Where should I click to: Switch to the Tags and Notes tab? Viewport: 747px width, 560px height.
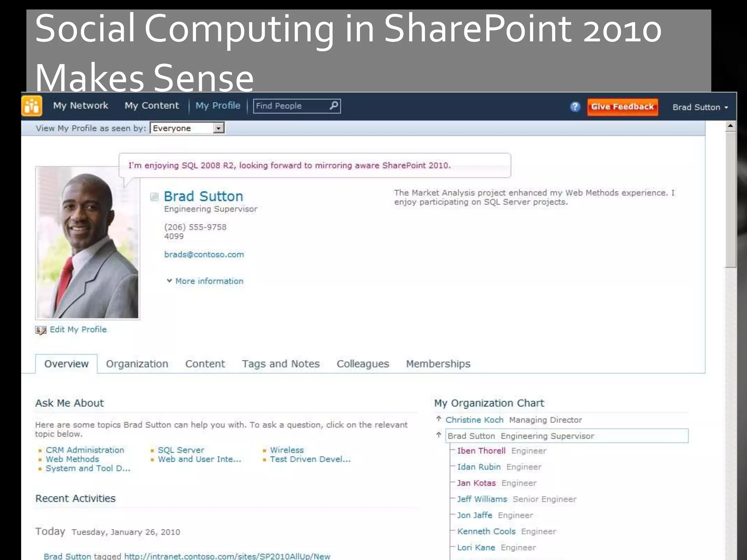(281, 364)
